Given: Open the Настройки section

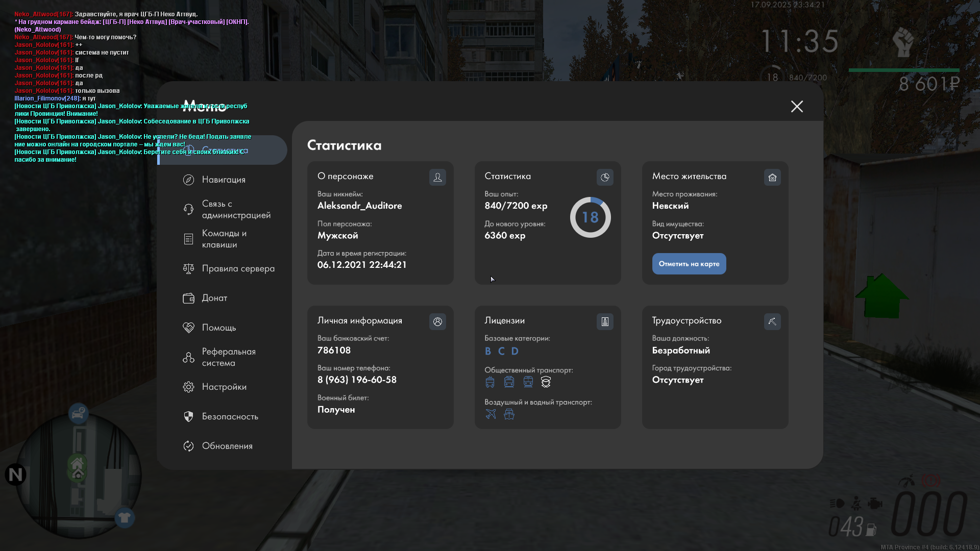Looking at the screenshot, I should point(223,387).
